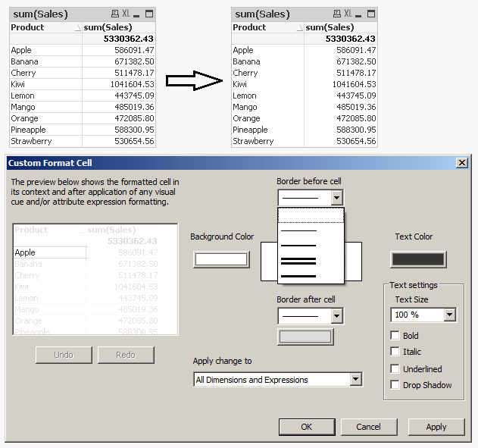Click Pineapple row in left table

click(x=83, y=130)
